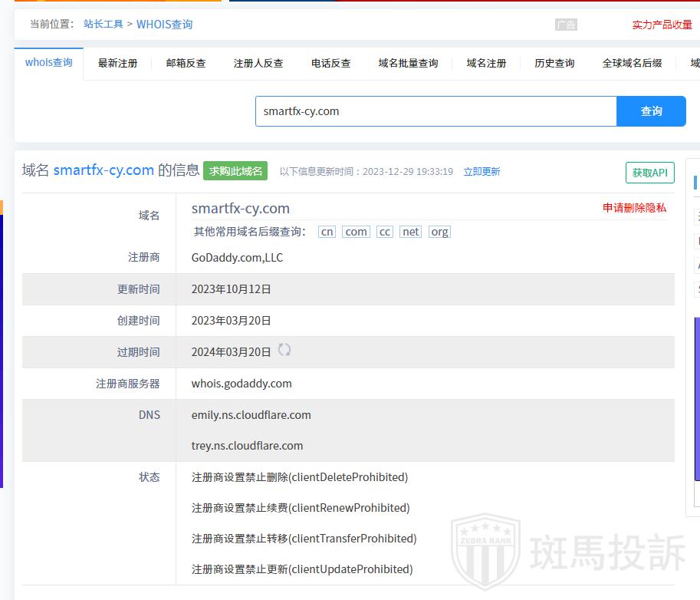The width and height of the screenshot is (700, 600).
Task: Open the 最新注册 tab
Action: [x=117, y=63]
